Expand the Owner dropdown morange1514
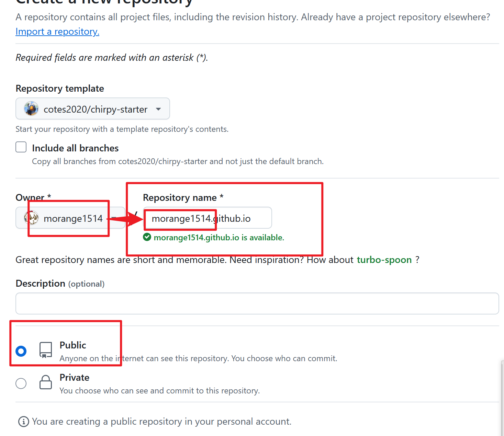504x436 pixels. click(70, 218)
